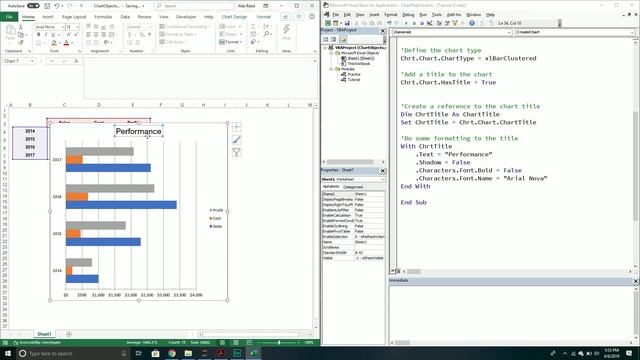The width and height of the screenshot is (640, 360).
Task: Click the Insert Function fx icon
Action: (76, 61)
